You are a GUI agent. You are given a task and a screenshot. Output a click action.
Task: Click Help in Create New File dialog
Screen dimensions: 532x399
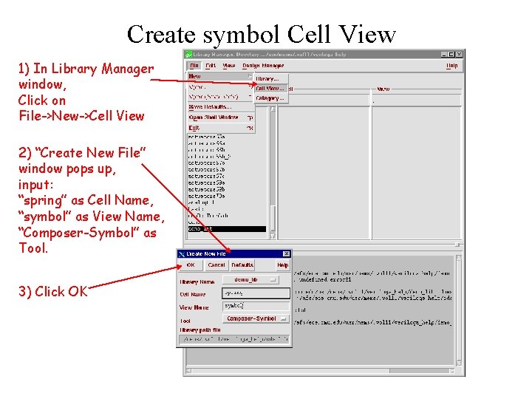point(282,265)
